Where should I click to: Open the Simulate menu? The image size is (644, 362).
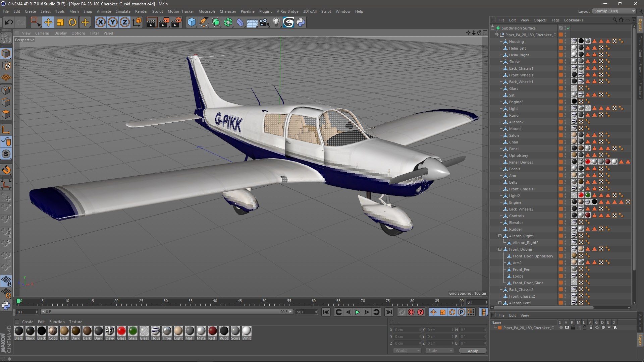click(123, 11)
